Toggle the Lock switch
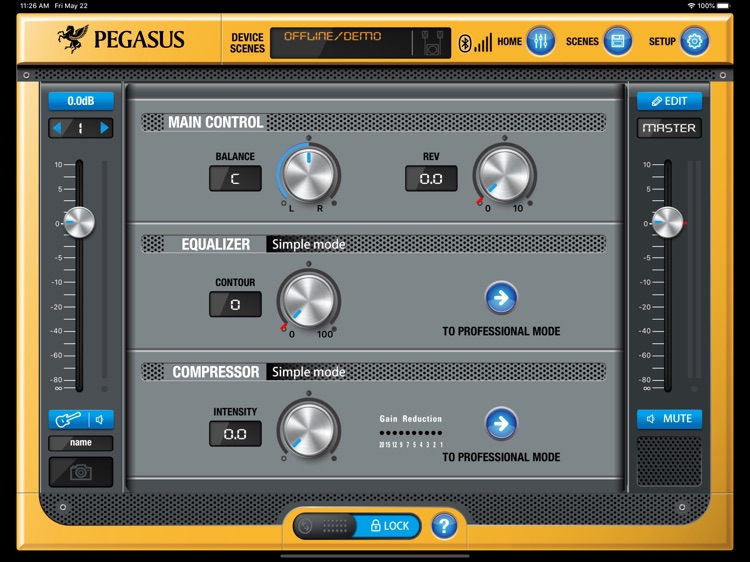Screen dimensions: 750x562 click(x=357, y=526)
